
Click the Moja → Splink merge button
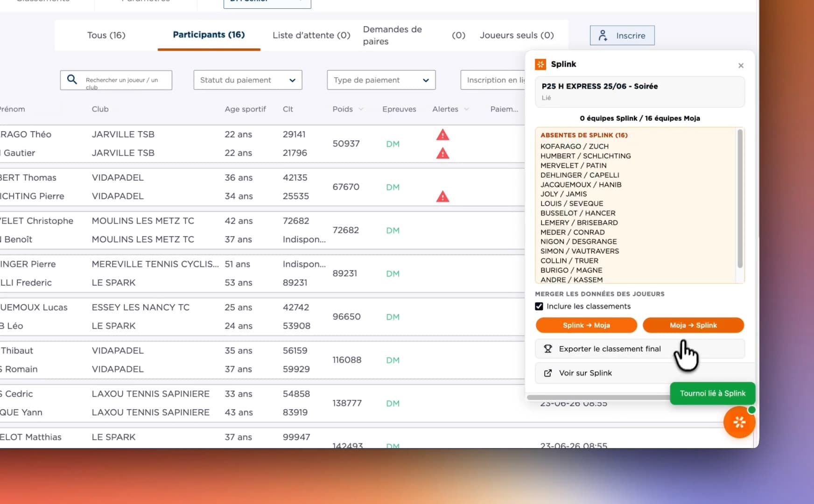click(x=693, y=325)
